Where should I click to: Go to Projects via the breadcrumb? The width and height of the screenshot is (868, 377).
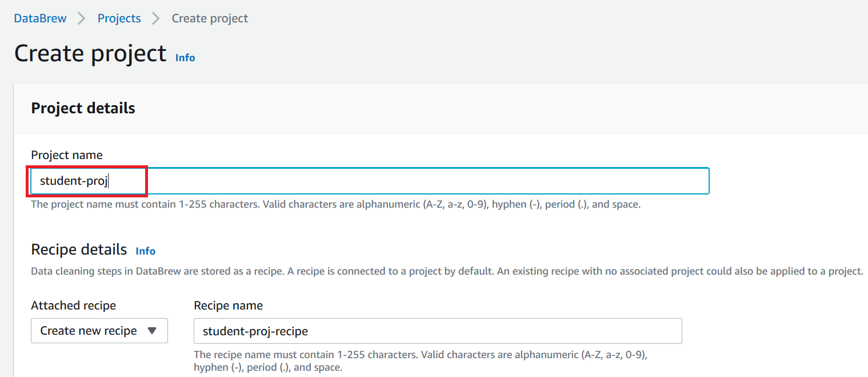point(119,18)
